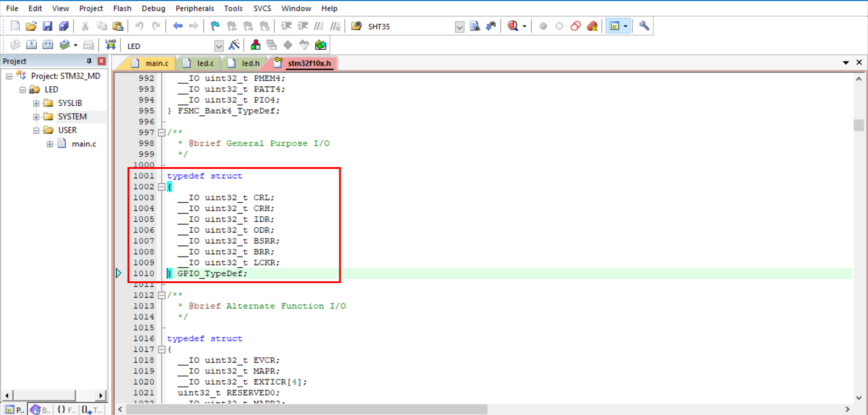The image size is (868, 415).
Task: Insert a bookmark with the flag icon
Action: click(215, 26)
